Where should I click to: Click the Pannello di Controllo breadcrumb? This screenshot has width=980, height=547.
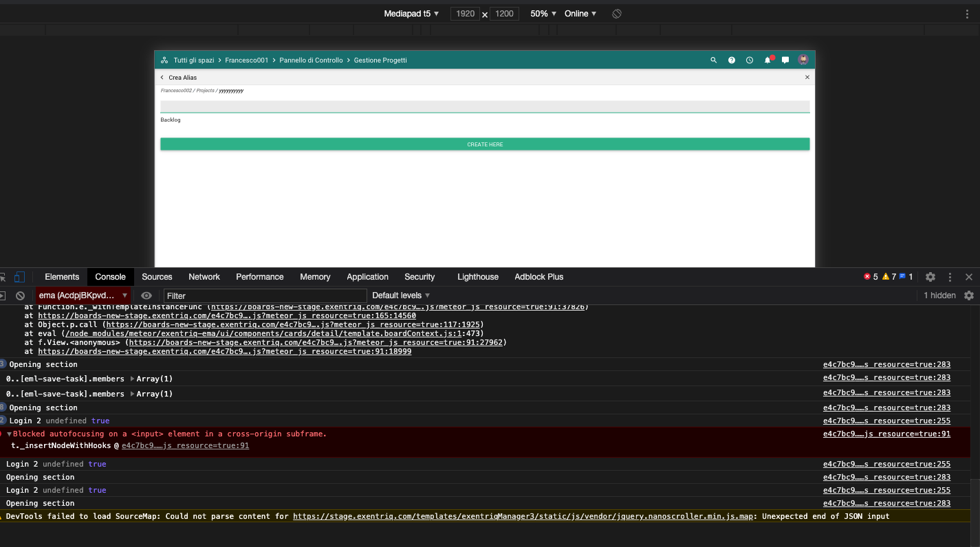[311, 60]
